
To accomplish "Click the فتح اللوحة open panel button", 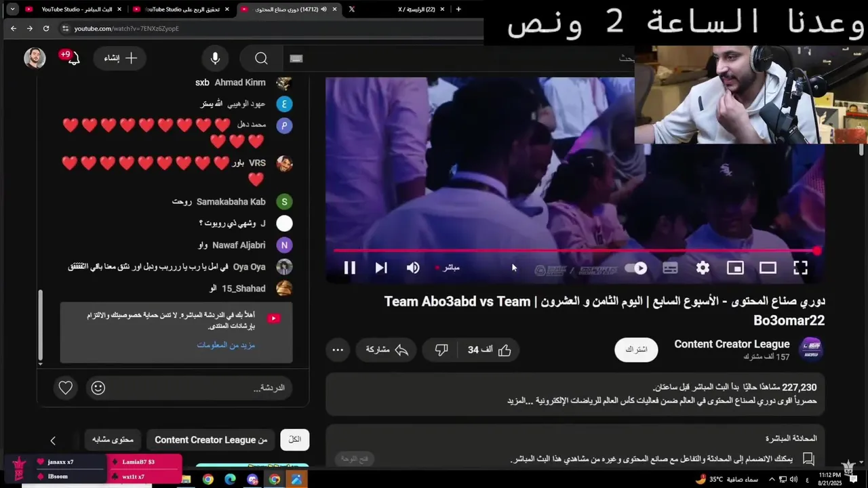I will pyautogui.click(x=355, y=459).
